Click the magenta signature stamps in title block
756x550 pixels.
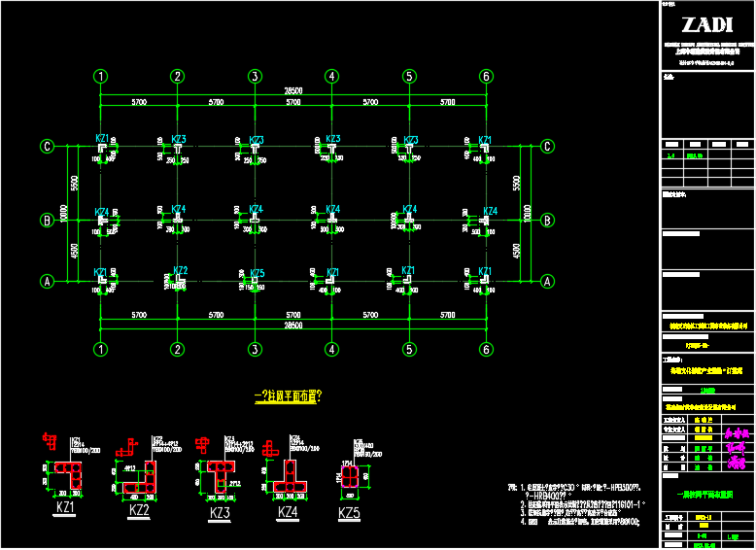[737, 449]
